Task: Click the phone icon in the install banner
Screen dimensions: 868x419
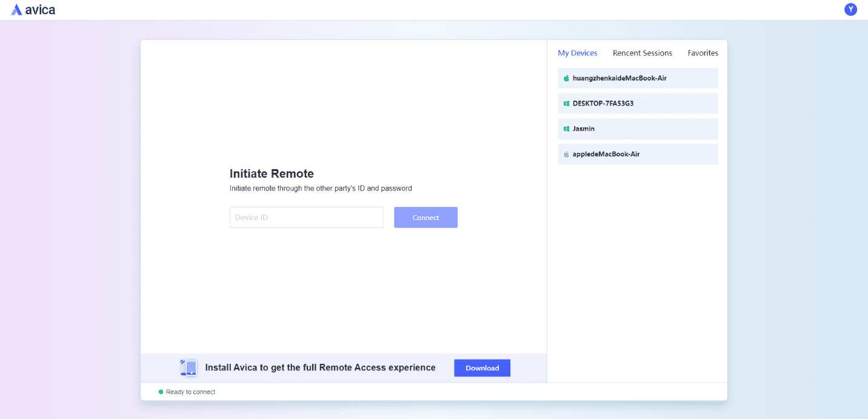Action: [189, 367]
